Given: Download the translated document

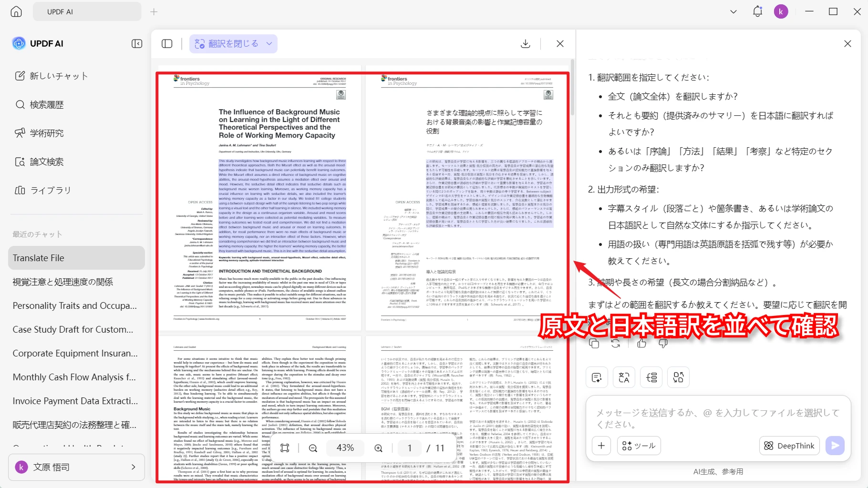Looking at the screenshot, I should tap(526, 44).
